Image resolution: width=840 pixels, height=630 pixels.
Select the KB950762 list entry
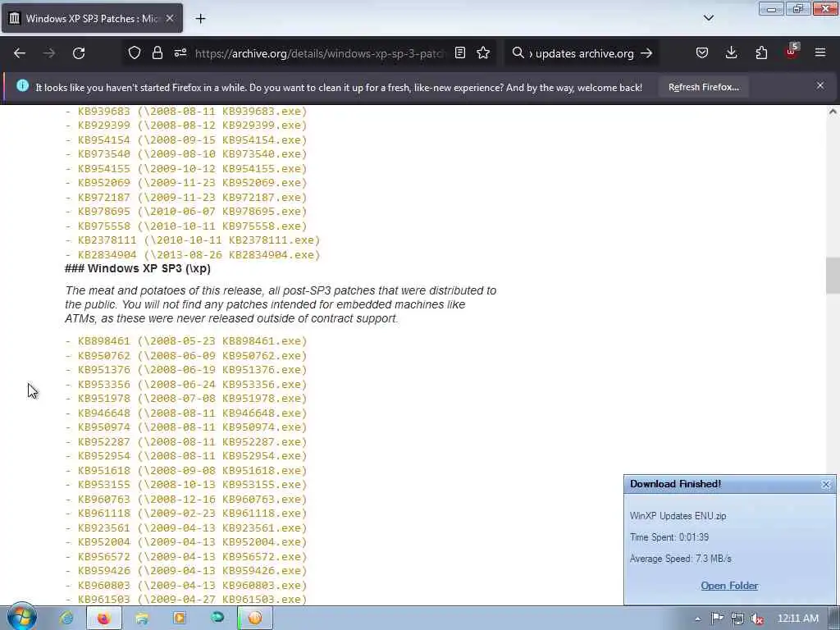pos(186,356)
